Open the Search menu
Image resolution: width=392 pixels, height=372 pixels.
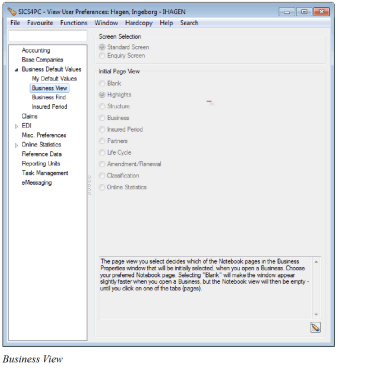[189, 23]
